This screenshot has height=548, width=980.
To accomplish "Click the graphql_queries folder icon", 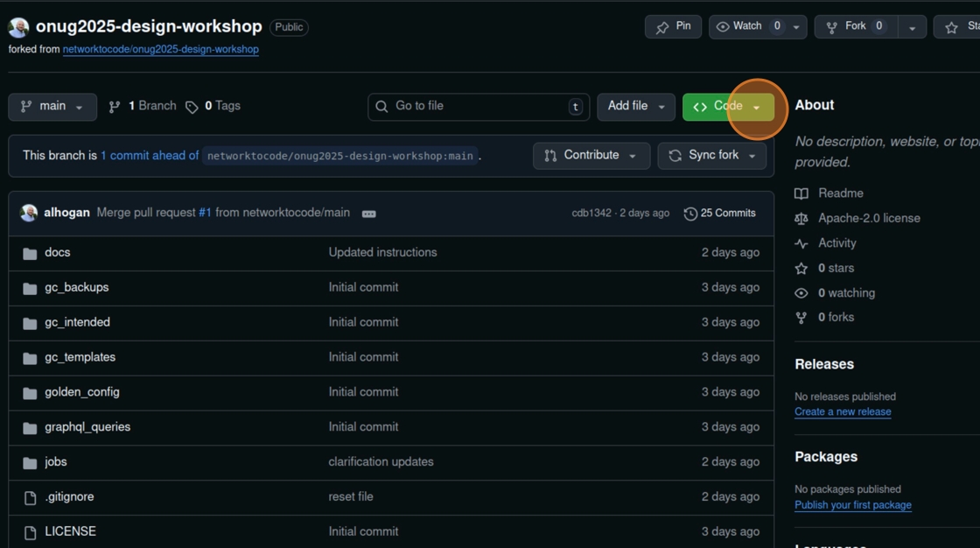I will click(30, 429).
